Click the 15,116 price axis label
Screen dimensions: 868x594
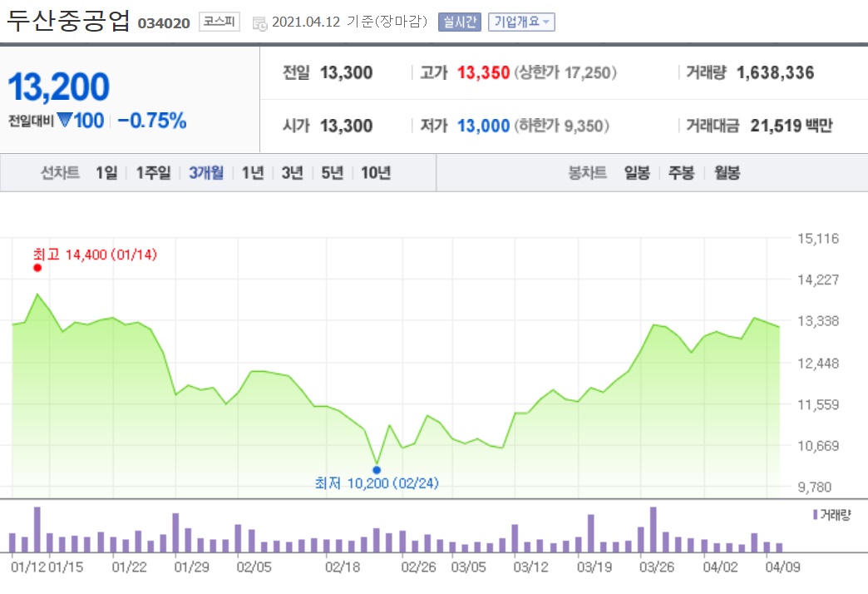pyautogui.click(x=818, y=239)
